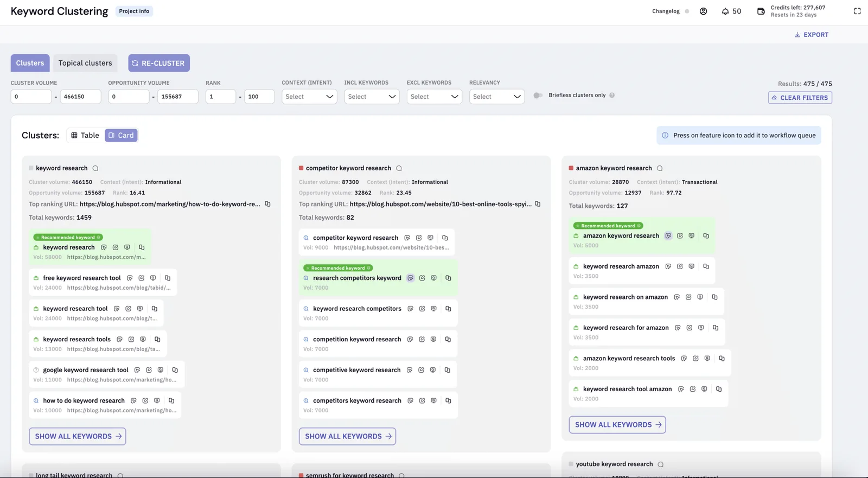Image resolution: width=868 pixels, height=478 pixels.
Task: Click SHOW ALL KEYWORDS under amazon keyword research
Action: [617, 425]
